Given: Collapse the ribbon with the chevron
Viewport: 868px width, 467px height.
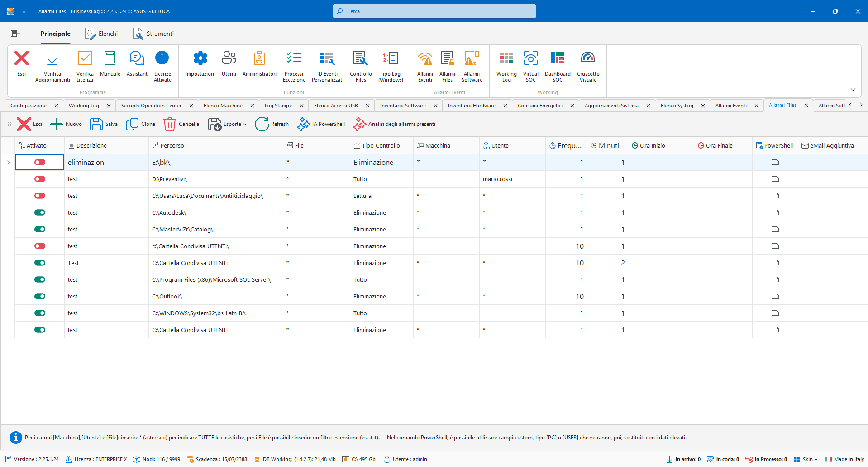Looking at the screenshot, I should coord(853,89).
